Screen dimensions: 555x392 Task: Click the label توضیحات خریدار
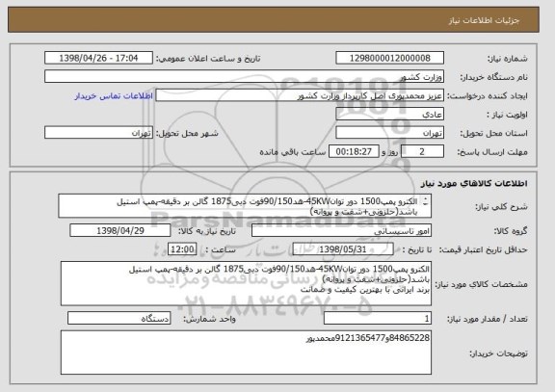(498, 353)
